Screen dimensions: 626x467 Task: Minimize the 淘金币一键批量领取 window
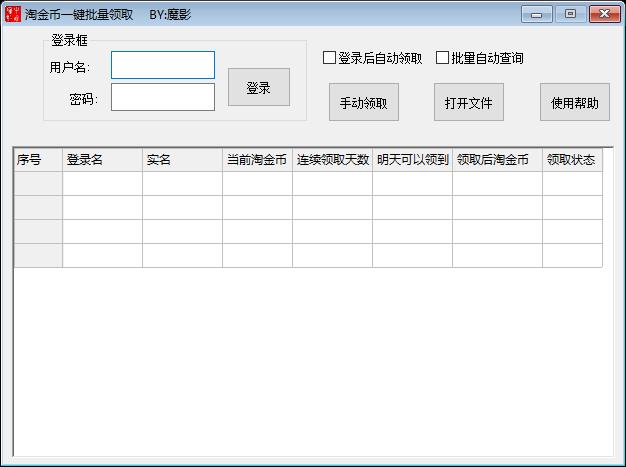coord(538,14)
